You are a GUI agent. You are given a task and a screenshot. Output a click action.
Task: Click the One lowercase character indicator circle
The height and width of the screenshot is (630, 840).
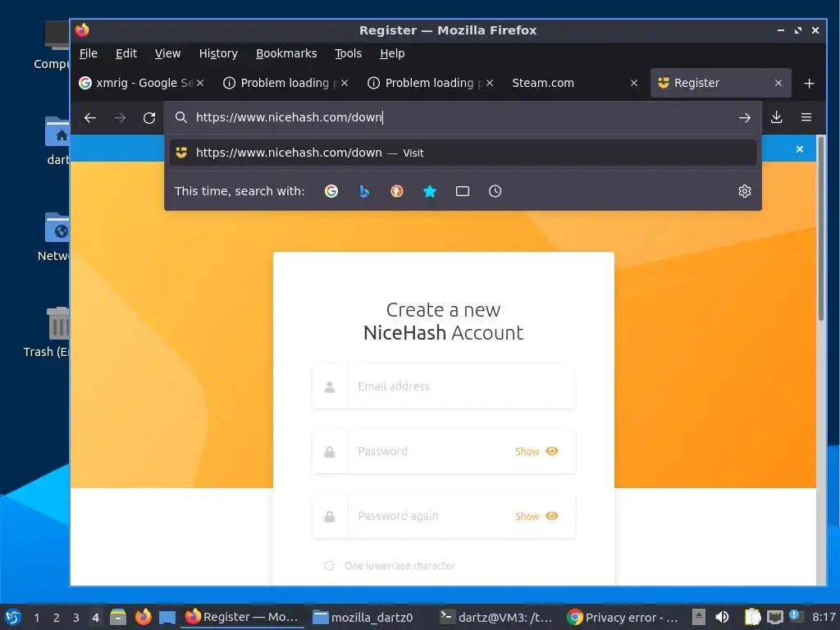click(330, 566)
